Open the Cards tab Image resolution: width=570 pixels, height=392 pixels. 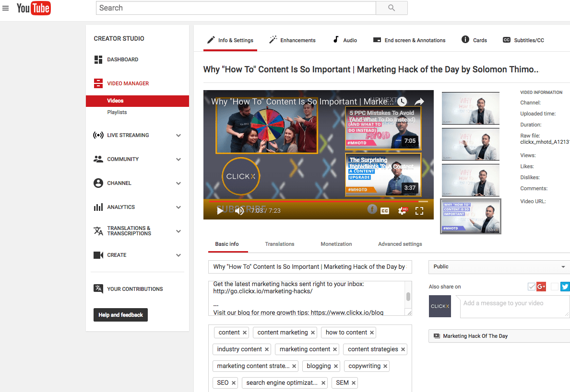tap(474, 40)
